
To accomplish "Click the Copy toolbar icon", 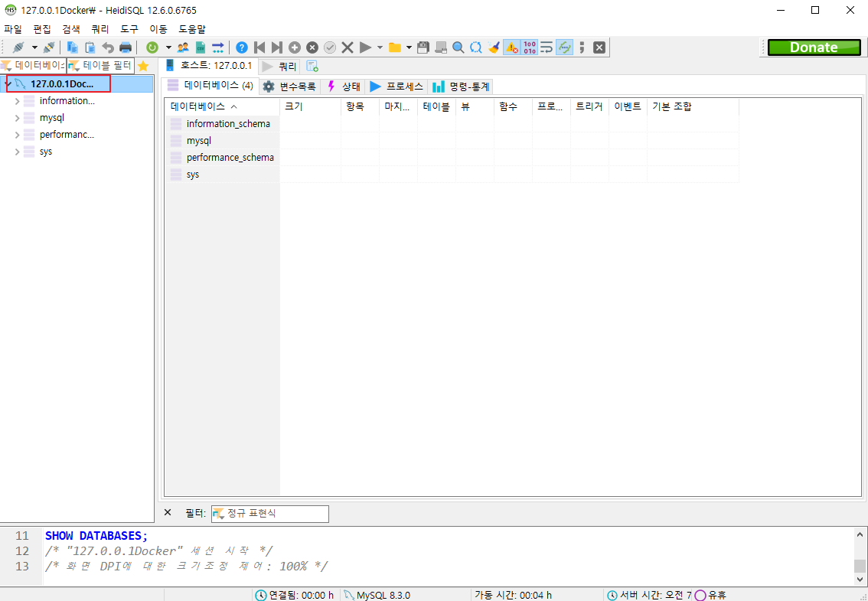I will pos(73,47).
